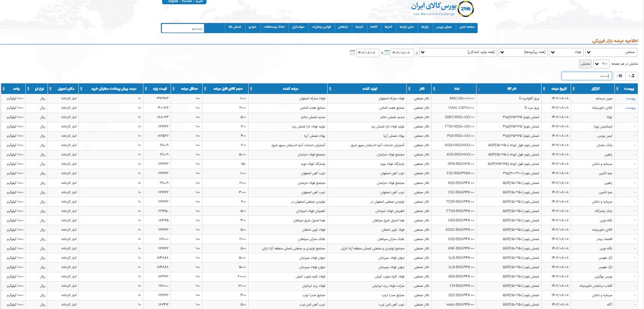The width and height of the screenshot is (644, 309).
Task: Sort by the تاریخ عرضه column arrows
Action: click(x=543, y=89)
